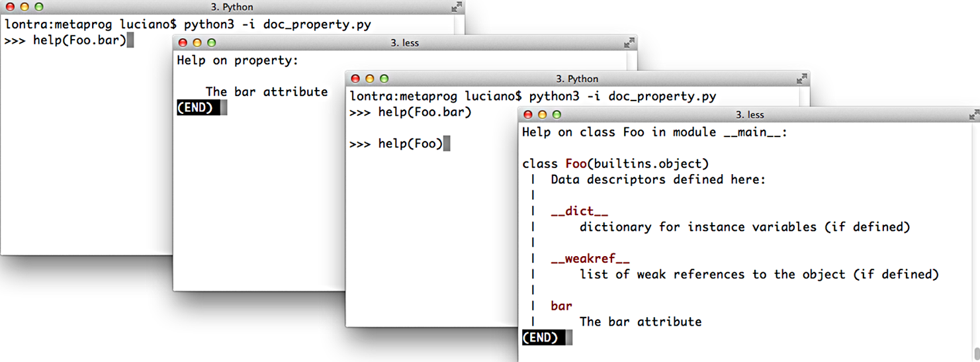Click fullscreen icon of the 'Help on property' window

629,43
